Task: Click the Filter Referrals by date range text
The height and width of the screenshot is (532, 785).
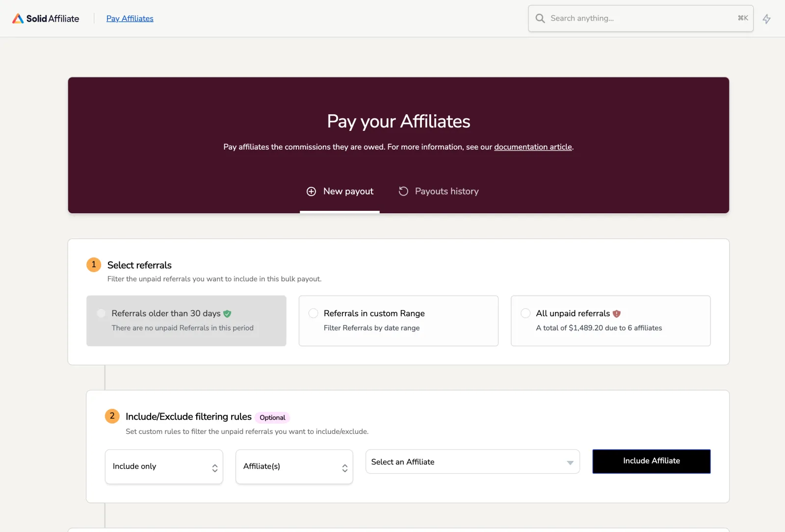Action: pos(371,328)
